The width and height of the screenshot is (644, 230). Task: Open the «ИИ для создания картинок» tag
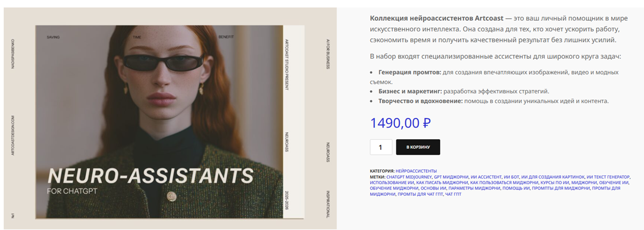click(553, 177)
